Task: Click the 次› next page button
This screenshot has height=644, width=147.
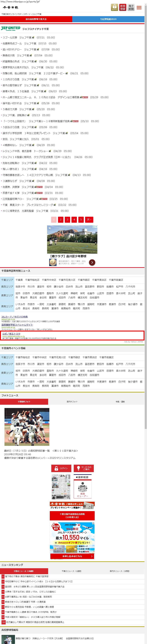Action: tap(89, 220)
